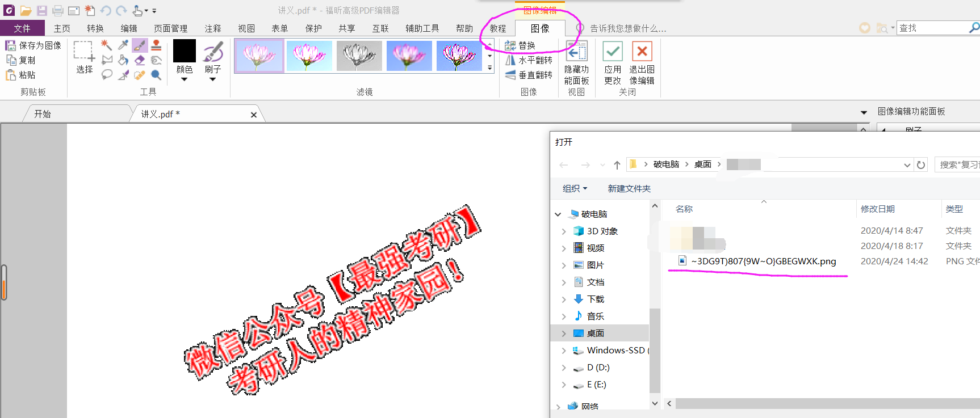Select the highlighted Brush tool
Image resolution: width=980 pixels, height=418 pixels.
(x=140, y=45)
